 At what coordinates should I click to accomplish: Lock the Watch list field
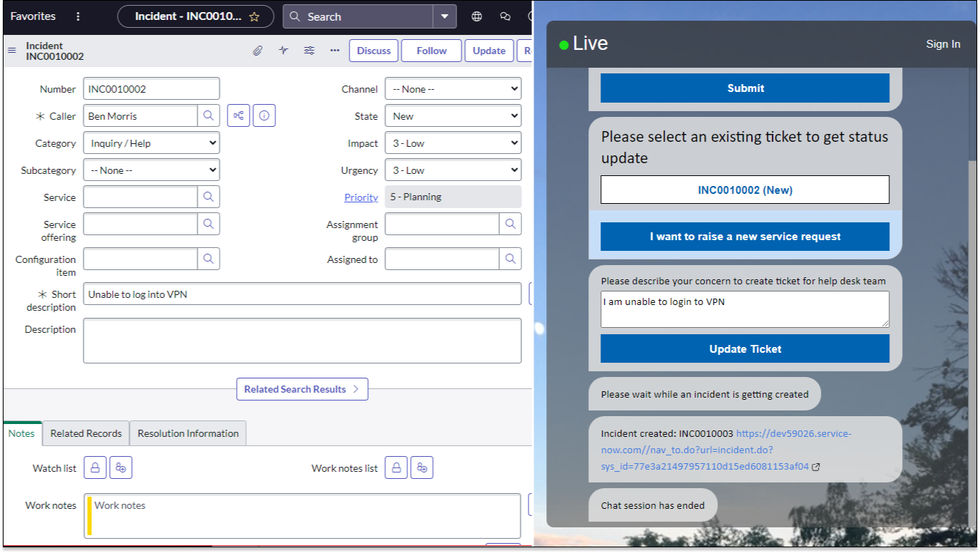[x=95, y=467]
